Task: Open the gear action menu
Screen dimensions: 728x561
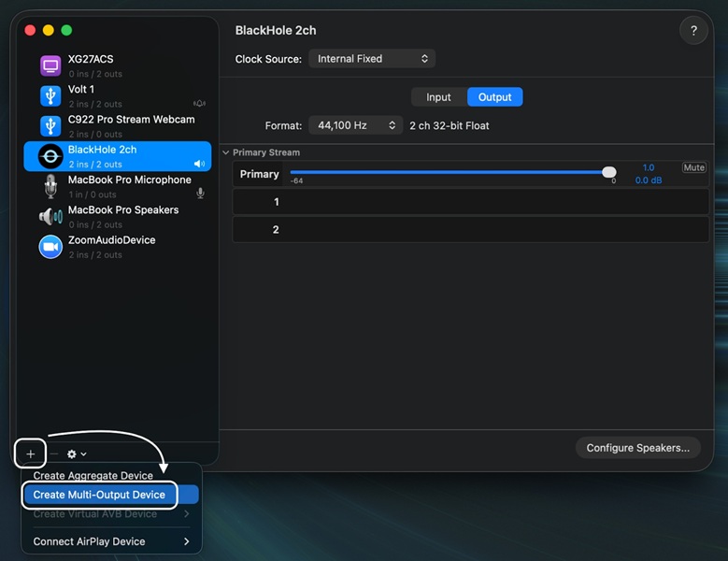Action: [77, 453]
